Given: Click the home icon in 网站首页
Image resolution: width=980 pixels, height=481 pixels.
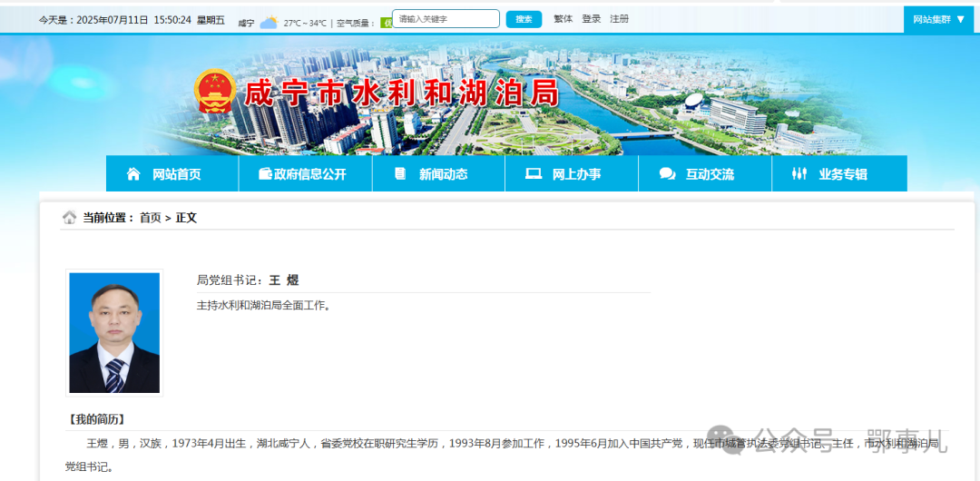Looking at the screenshot, I should point(133,174).
